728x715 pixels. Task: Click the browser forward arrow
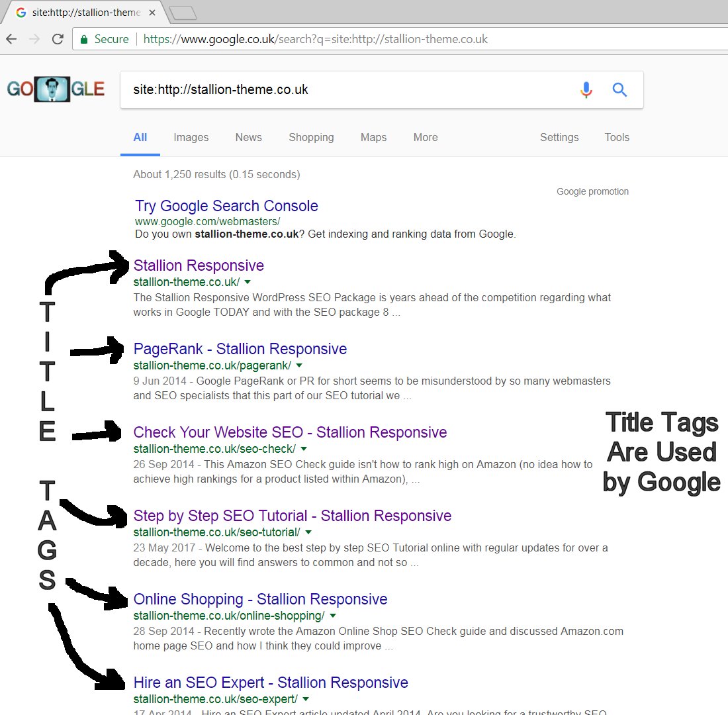point(34,39)
